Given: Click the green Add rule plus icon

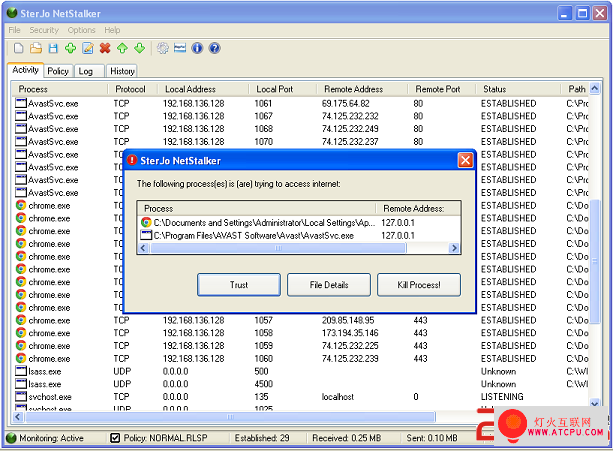Looking at the screenshot, I should (x=70, y=48).
